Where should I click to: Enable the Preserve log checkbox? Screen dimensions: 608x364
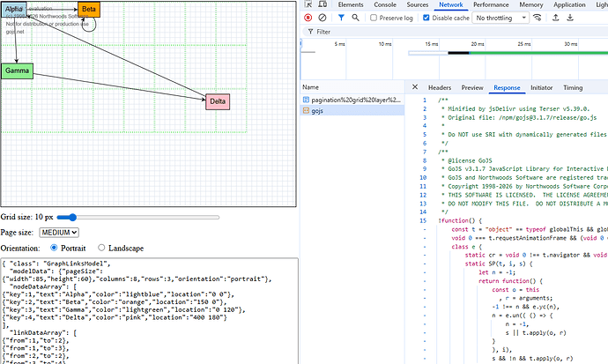[374, 18]
